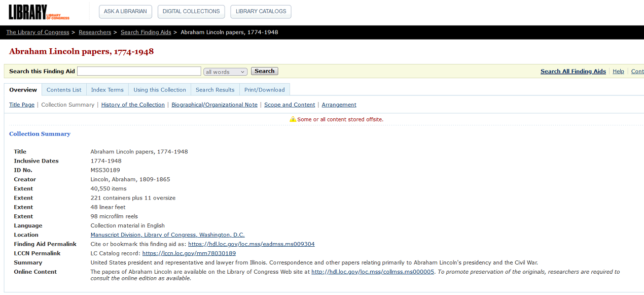This screenshot has width=644, height=295.
Task: Open the Search Finding Aids breadcrumb
Action: (146, 32)
